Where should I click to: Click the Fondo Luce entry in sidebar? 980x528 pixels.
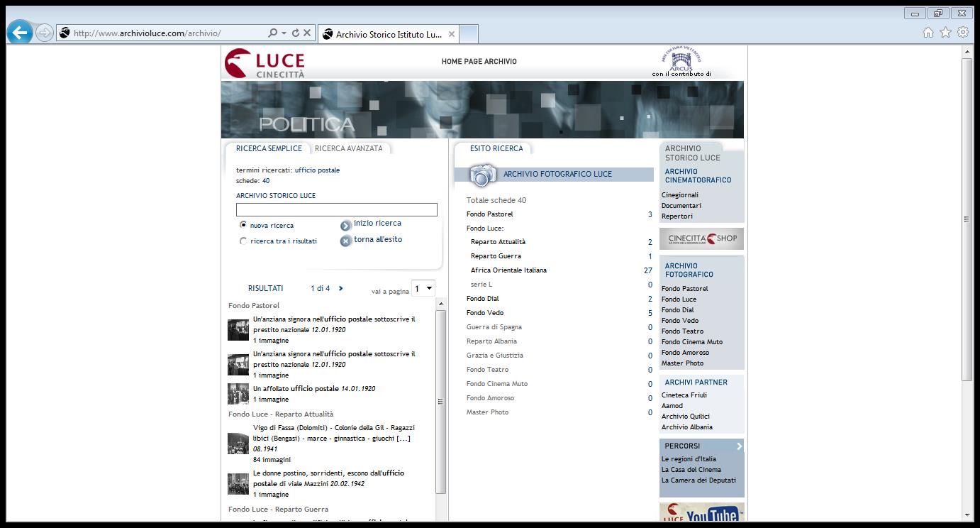pos(679,299)
